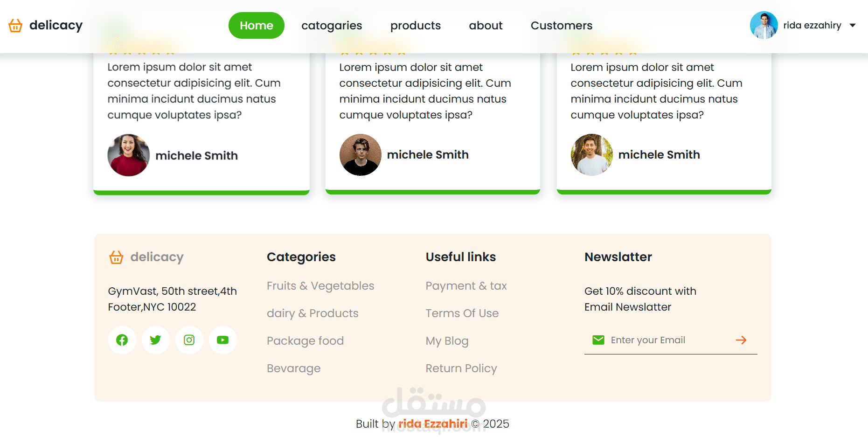Open the YouTube social icon
This screenshot has height=444, width=868.
pyautogui.click(x=223, y=340)
